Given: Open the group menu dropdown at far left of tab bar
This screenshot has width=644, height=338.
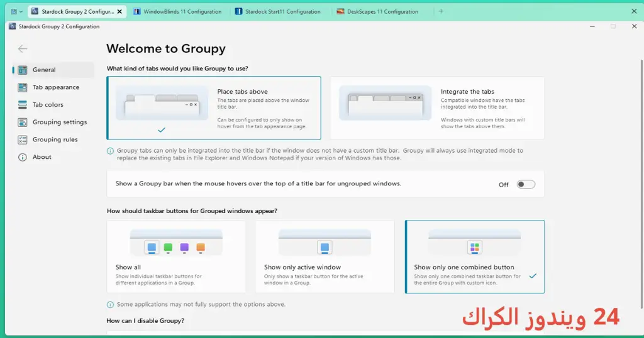Looking at the screenshot, I should click(x=16, y=11).
